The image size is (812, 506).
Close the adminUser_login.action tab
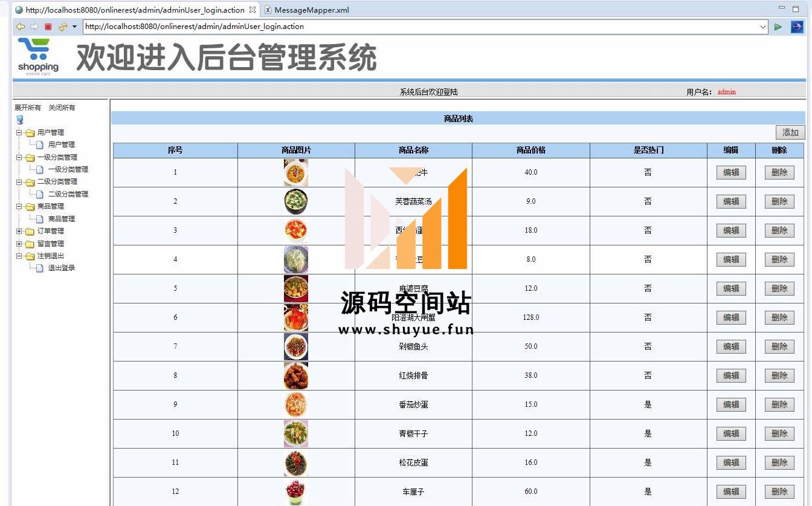click(x=253, y=10)
